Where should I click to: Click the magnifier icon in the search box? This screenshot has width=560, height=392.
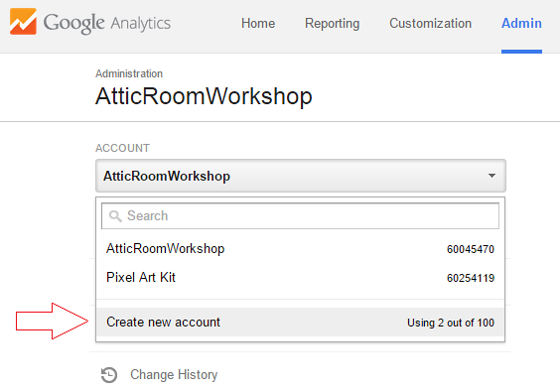115,216
